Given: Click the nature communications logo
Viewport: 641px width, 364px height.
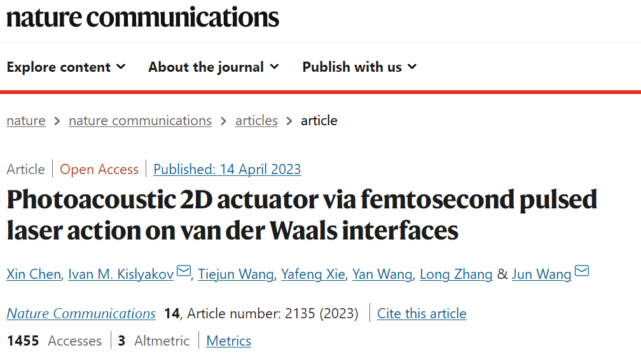Looking at the screenshot, I should pyautogui.click(x=142, y=17).
